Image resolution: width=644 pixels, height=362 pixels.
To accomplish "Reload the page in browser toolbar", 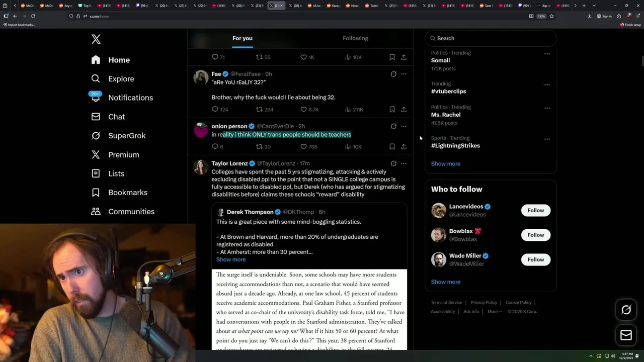I will [x=33, y=16].
